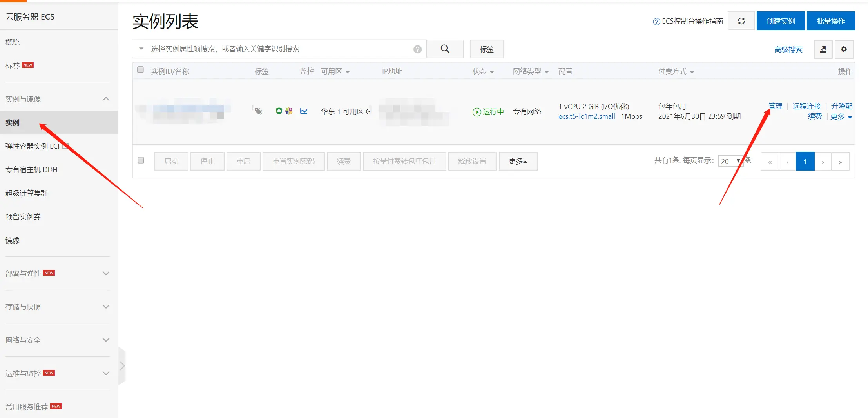868x418 pixels.
Task: Tick the bottom batch-action checkbox
Action: (141, 160)
